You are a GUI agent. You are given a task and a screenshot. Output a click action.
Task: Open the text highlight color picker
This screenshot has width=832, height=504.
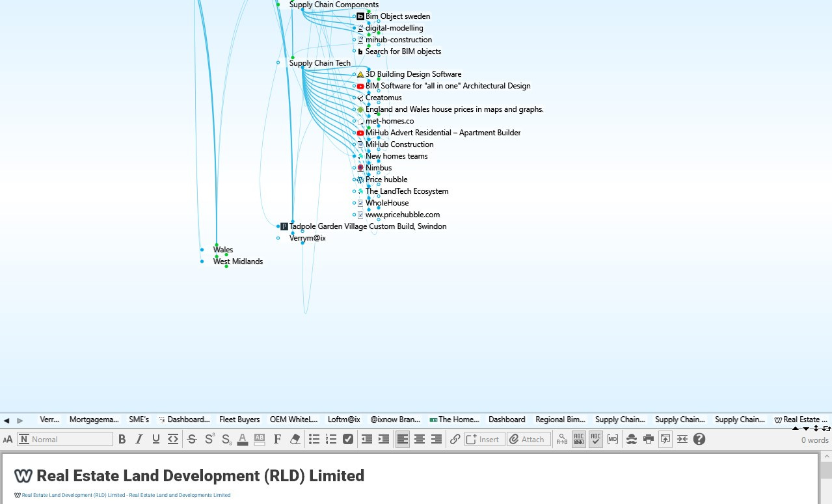point(260,440)
